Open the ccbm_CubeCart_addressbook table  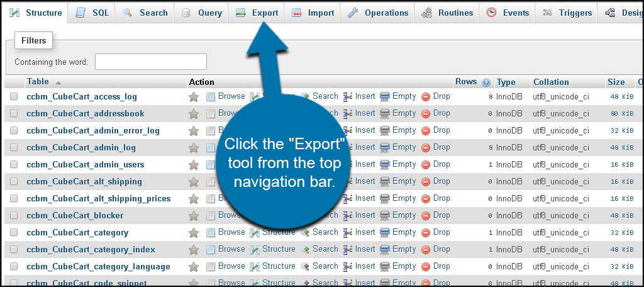pos(86,113)
